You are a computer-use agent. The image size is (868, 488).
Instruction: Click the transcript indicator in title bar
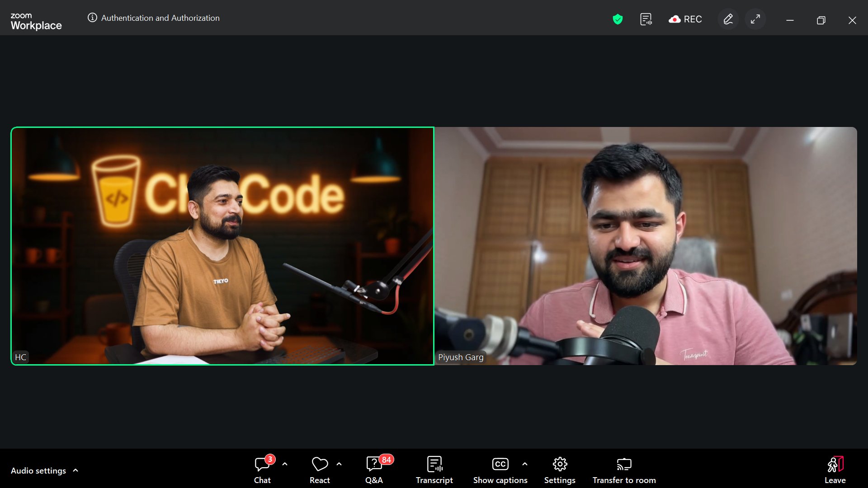[x=646, y=19]
